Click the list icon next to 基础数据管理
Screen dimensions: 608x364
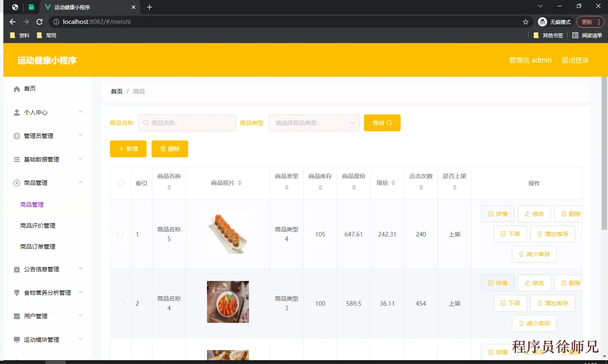17,159
